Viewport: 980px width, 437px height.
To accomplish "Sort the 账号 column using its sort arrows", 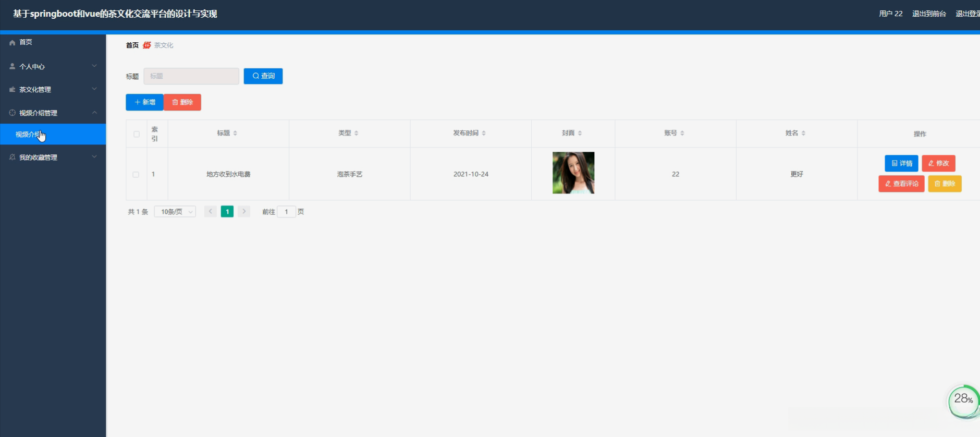I will [x=682, y=133].
